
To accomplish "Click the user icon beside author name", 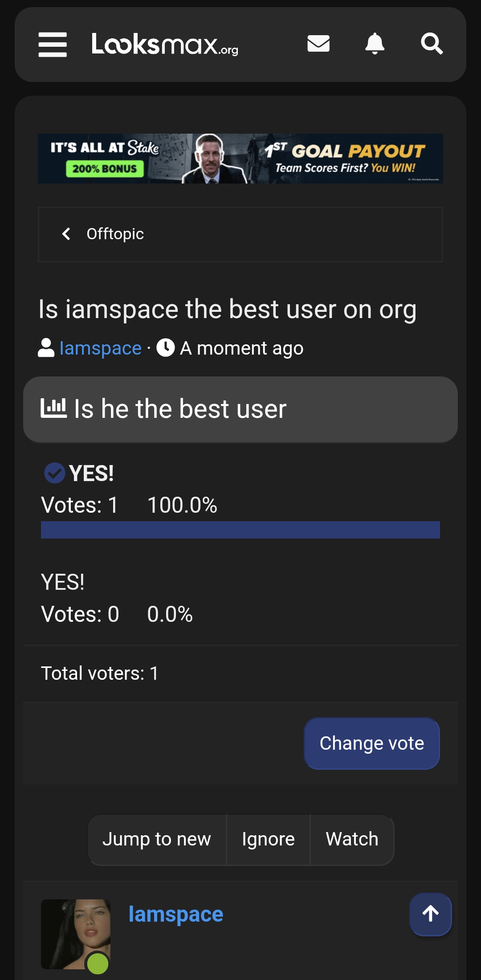I will click(46, 348).
